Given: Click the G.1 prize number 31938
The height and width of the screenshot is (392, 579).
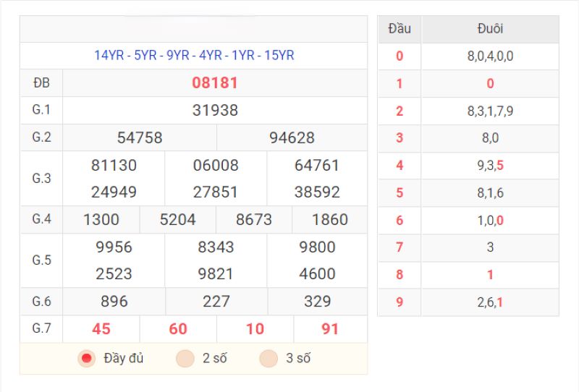Looking at the screenshot, I should point(215,110).
